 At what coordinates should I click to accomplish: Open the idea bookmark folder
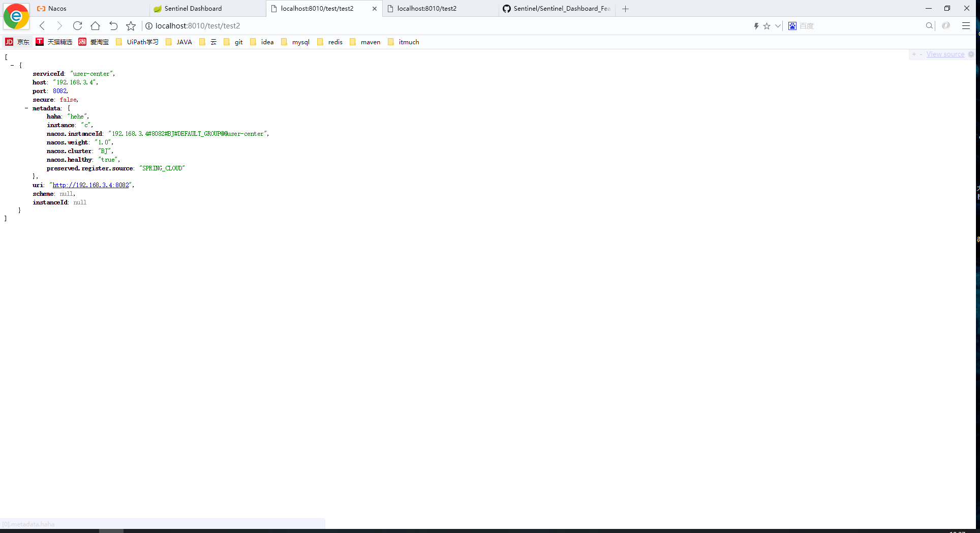point(262,42)
